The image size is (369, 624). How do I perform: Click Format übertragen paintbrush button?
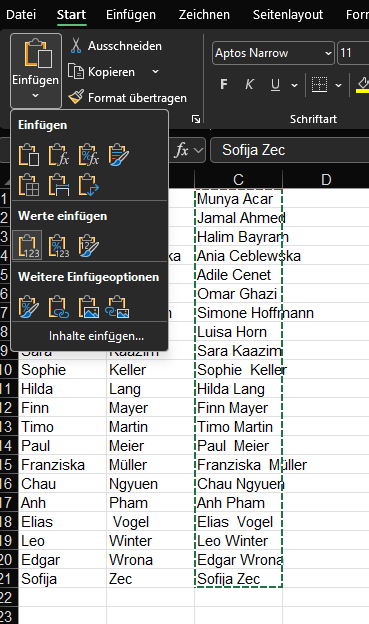(x=127, y=98)
